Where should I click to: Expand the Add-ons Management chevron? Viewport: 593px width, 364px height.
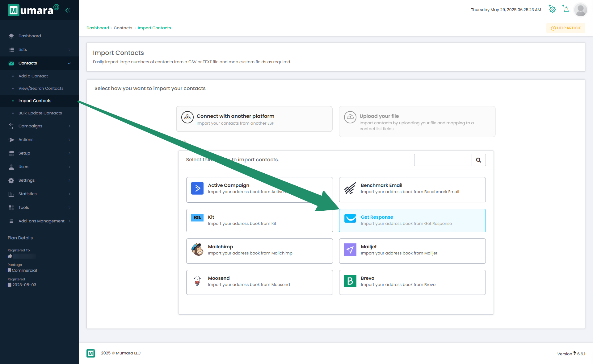(69, 221)
